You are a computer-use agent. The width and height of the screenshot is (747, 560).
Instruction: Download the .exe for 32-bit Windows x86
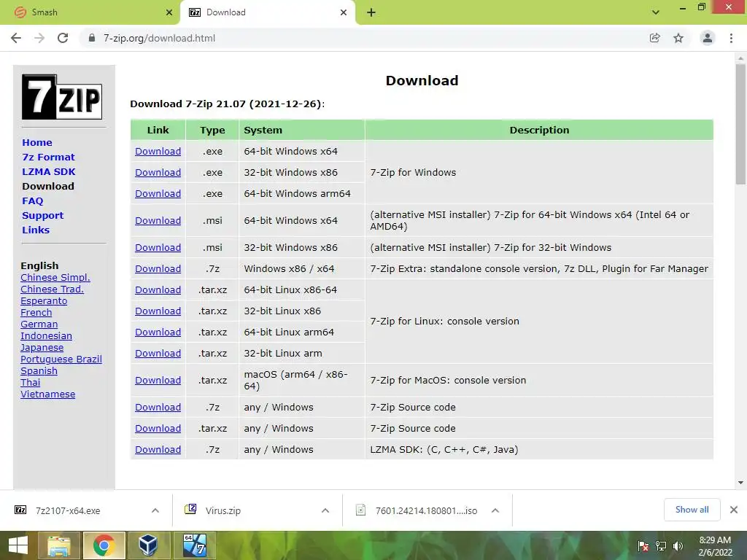point(158,172)
